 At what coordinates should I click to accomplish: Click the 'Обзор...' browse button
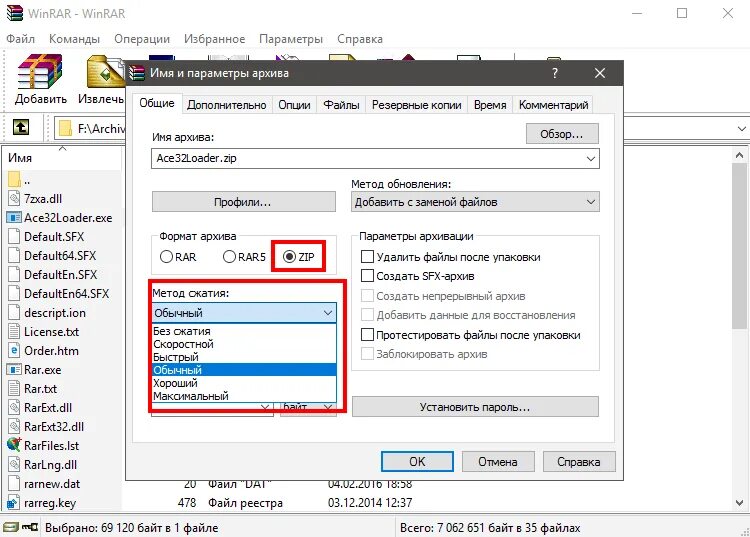[562, 134]
